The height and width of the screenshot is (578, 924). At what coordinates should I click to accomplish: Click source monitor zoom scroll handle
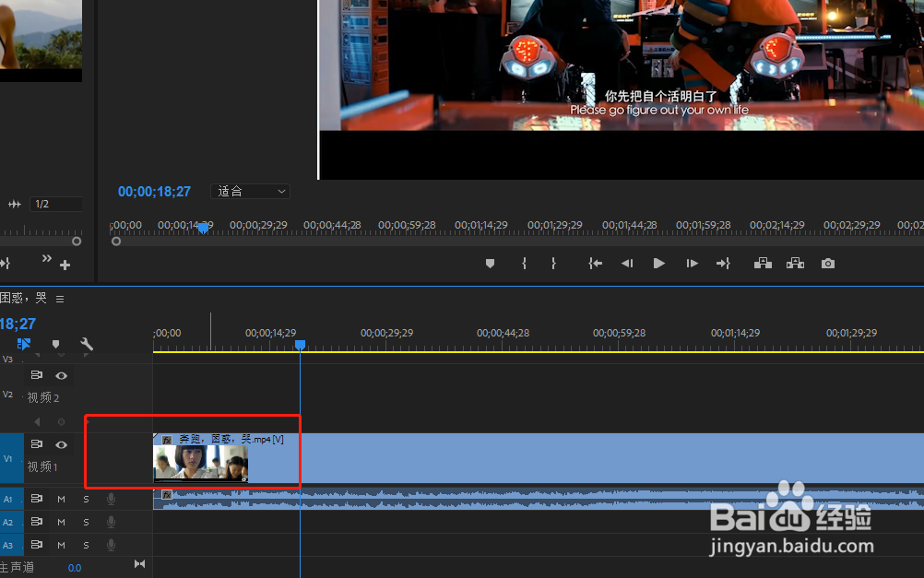coord(77,241)
